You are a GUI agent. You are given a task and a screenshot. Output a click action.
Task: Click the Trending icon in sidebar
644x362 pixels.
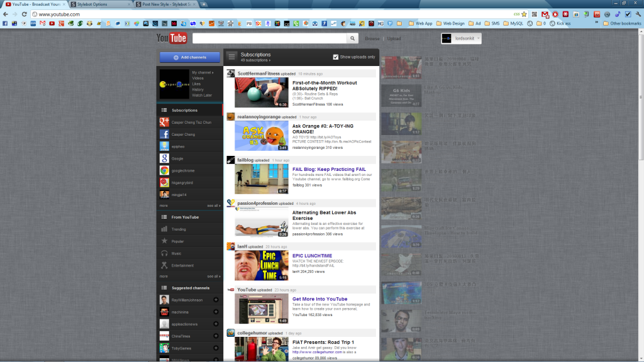pos(164,229)
